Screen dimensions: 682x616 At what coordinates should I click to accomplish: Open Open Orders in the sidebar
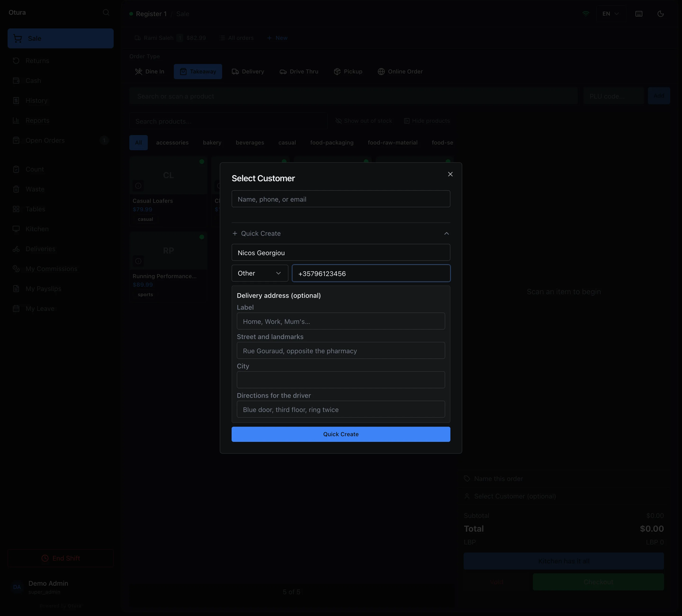click(61, 140)
